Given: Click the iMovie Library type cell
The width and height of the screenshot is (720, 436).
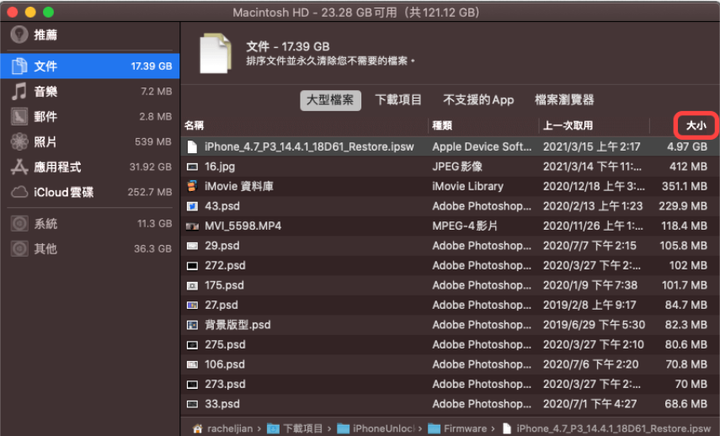Looking at the screenshot, I should (467, 186).
